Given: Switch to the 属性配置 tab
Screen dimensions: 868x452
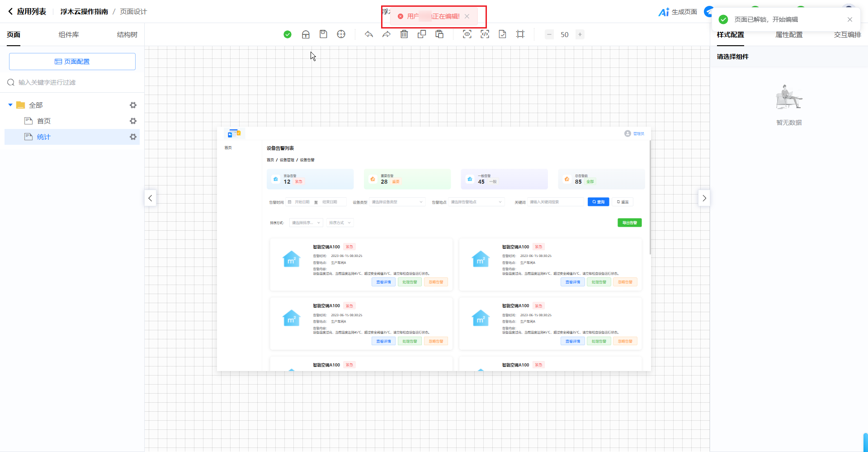Looking at the screenshot, I should [x=789, y=35].
